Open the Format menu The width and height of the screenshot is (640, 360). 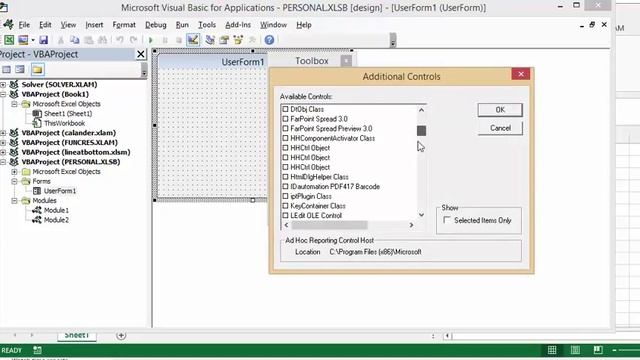124,25
